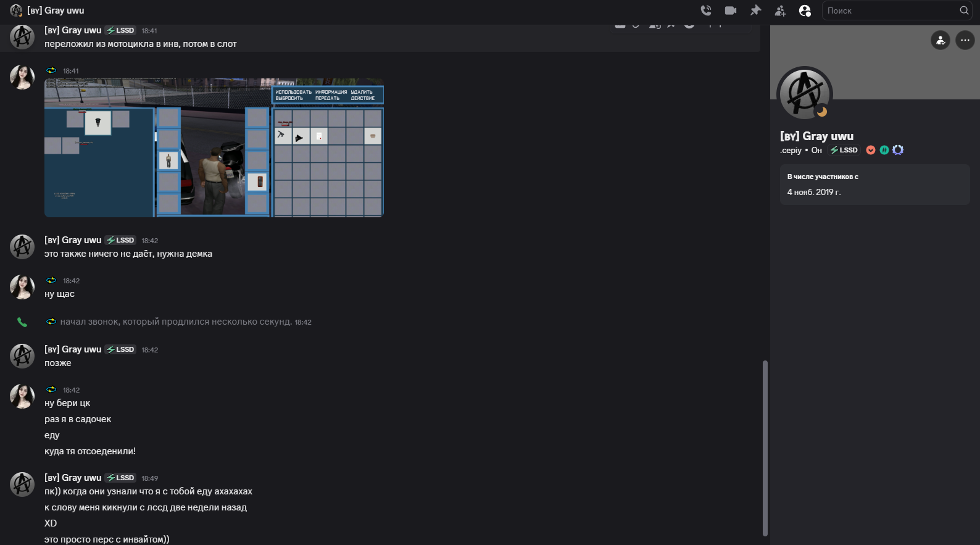The height and width of the screenshot is (545, 980).
Task: Start a voice call with Gray uwu
Action: pos(706,10)
